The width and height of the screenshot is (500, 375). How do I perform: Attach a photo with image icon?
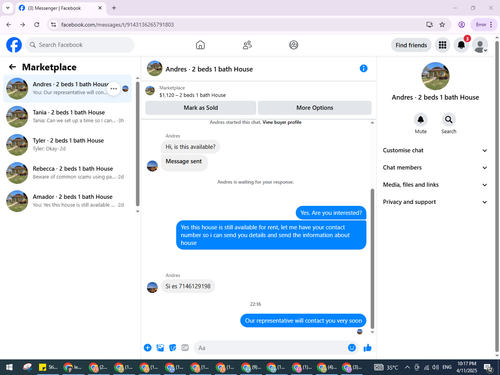coord(160,348)
